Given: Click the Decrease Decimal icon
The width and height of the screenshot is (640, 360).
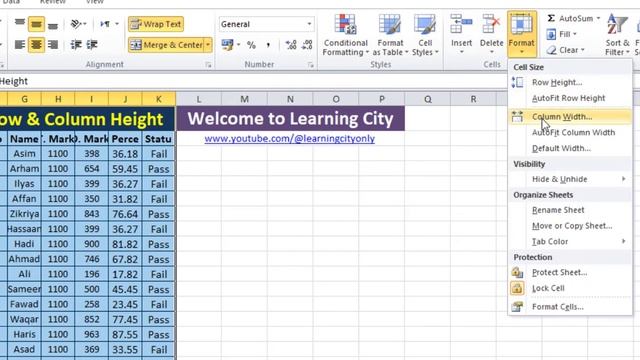Looking at the screenshot, I should tap(307, 44).
